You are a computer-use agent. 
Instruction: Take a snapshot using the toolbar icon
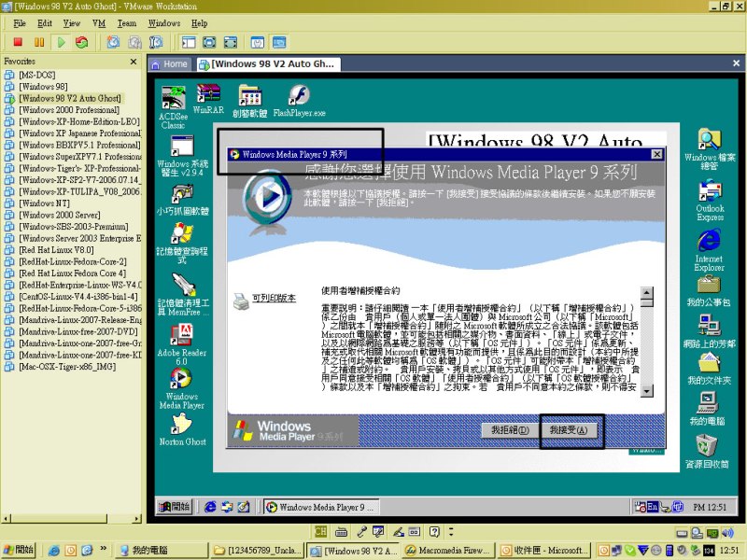(113, 42)
